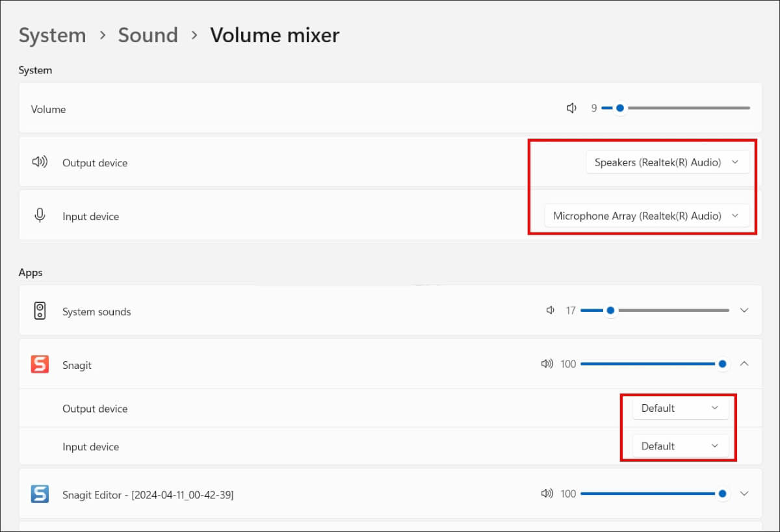Screen dimensions: 780x532
Task: Collapse the Snagit row chevron
Action: tap(745, 364)
